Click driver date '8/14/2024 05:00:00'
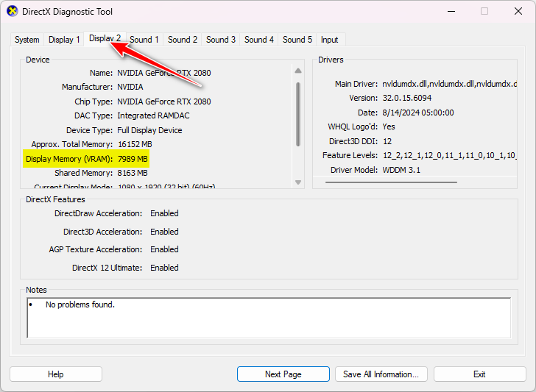 click(x=418, y=113)
